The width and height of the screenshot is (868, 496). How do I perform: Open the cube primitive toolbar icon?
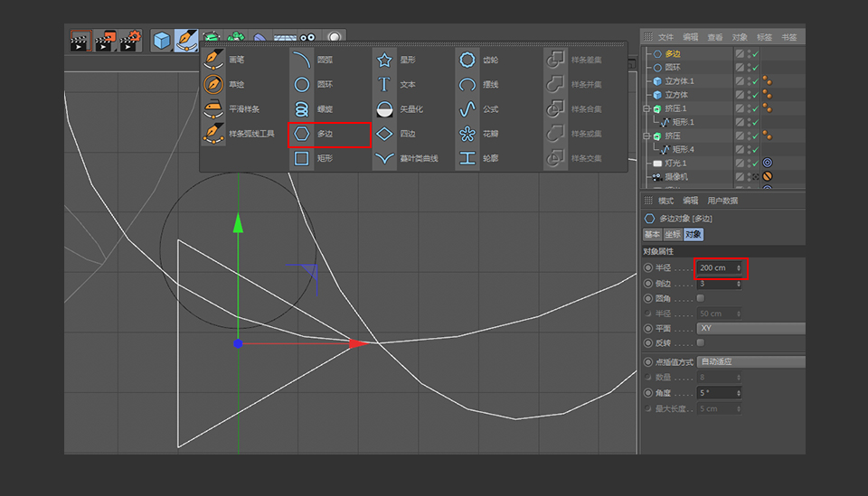(x=162, y=41)
